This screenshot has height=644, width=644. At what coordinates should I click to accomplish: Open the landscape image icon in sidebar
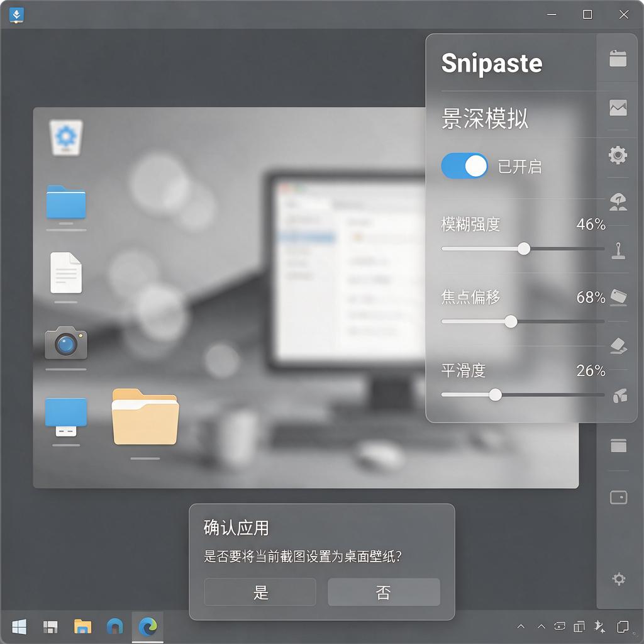[x=618, y=108]
